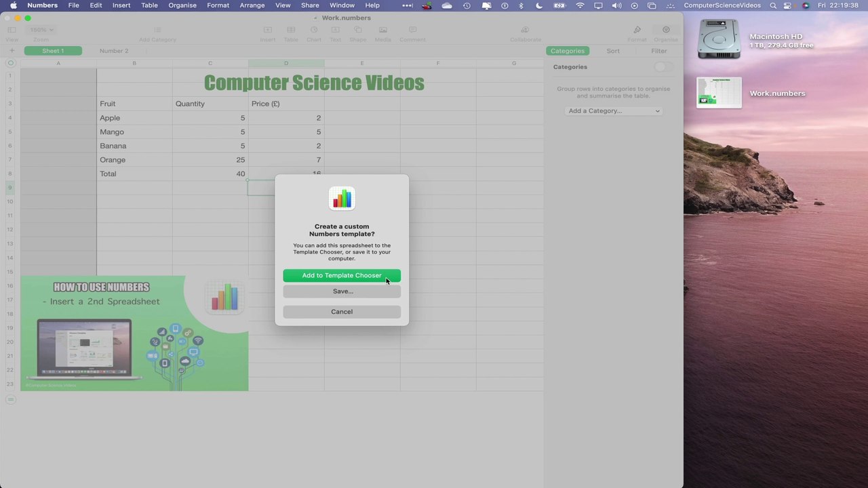Select column B header
This screenshot has height=488, width=868.
(134, 63)
